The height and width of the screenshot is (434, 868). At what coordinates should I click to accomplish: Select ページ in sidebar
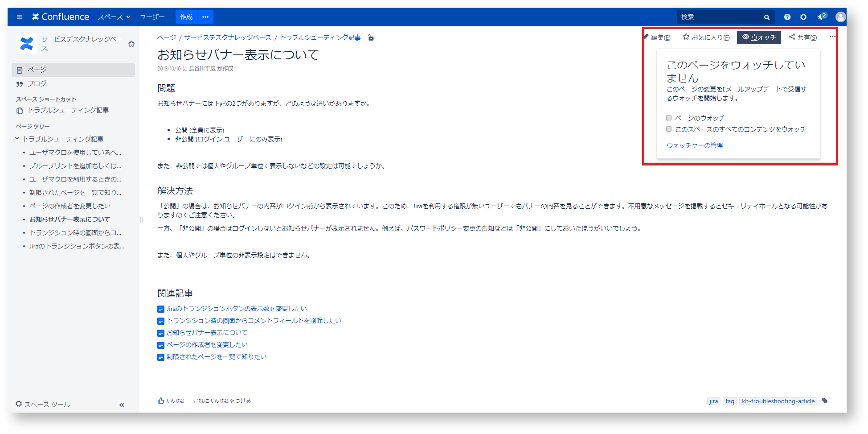point(73,70)
